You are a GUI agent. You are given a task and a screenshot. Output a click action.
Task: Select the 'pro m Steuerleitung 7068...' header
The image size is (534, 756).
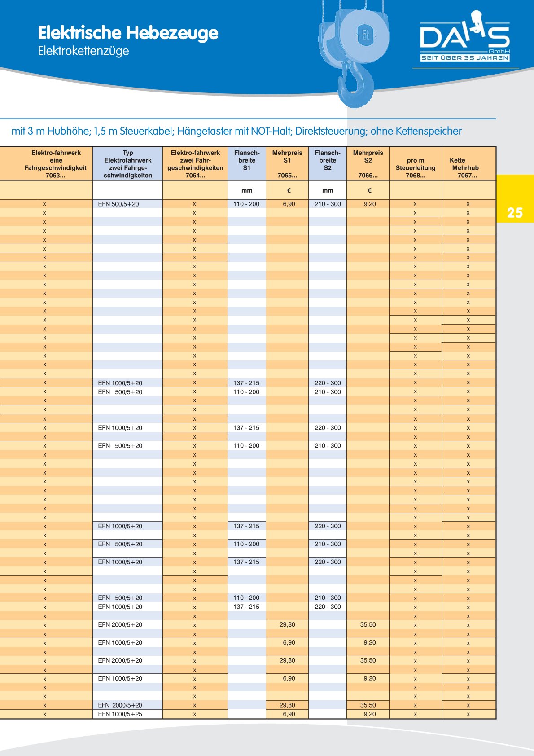(x=415, y=167)
